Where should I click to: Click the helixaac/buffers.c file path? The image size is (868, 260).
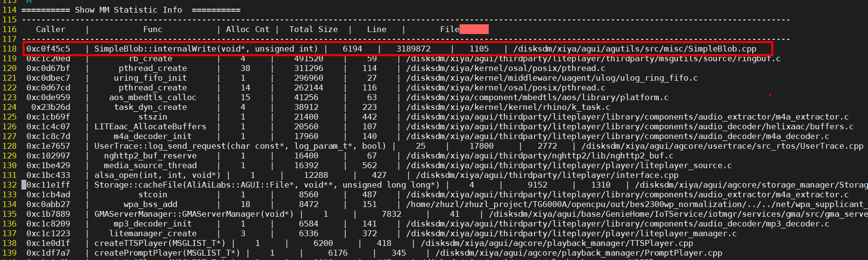pyautogui.click(x=630, y=126)
